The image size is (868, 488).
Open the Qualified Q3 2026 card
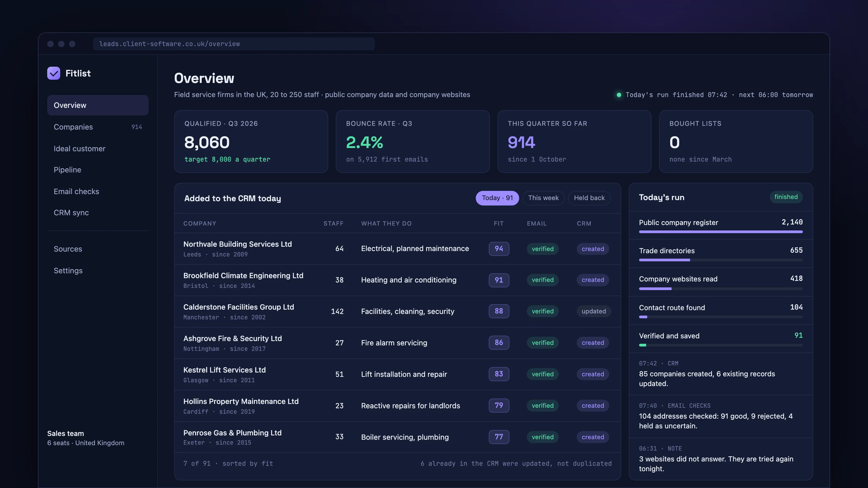tap(251, 142)
